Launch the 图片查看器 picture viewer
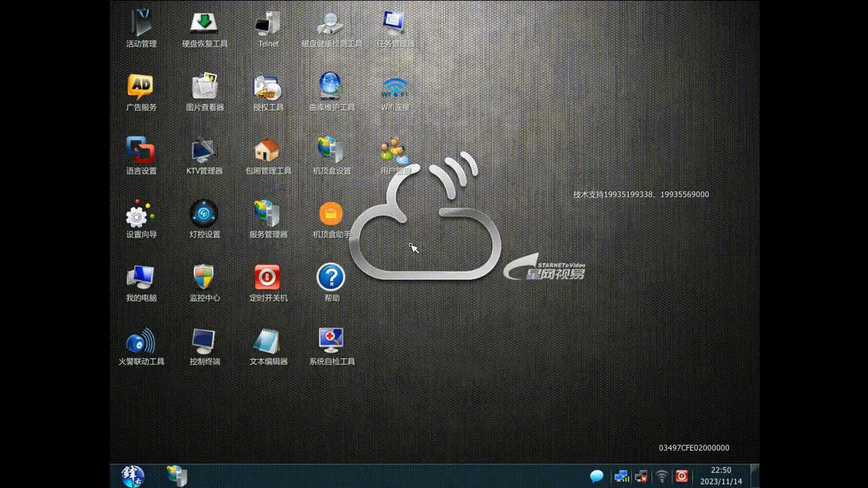868x488 pixels. coord(204,87)
